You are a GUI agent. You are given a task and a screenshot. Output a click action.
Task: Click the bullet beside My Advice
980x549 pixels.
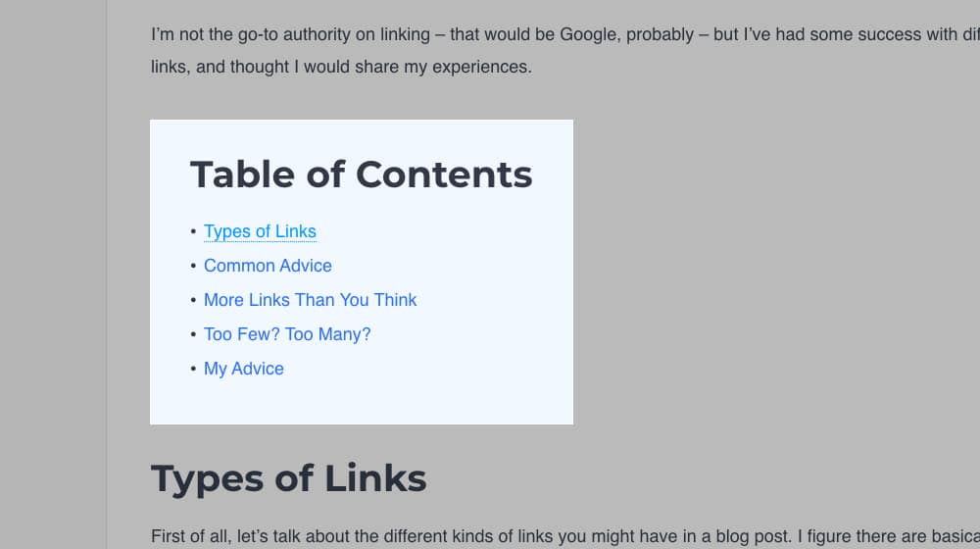193,370
